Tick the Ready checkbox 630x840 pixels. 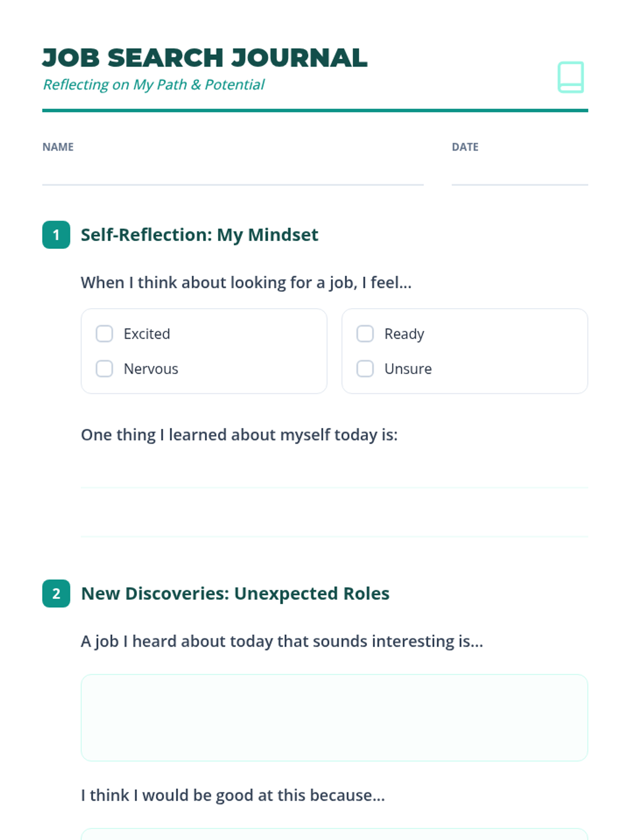click(x=365, y=334)
